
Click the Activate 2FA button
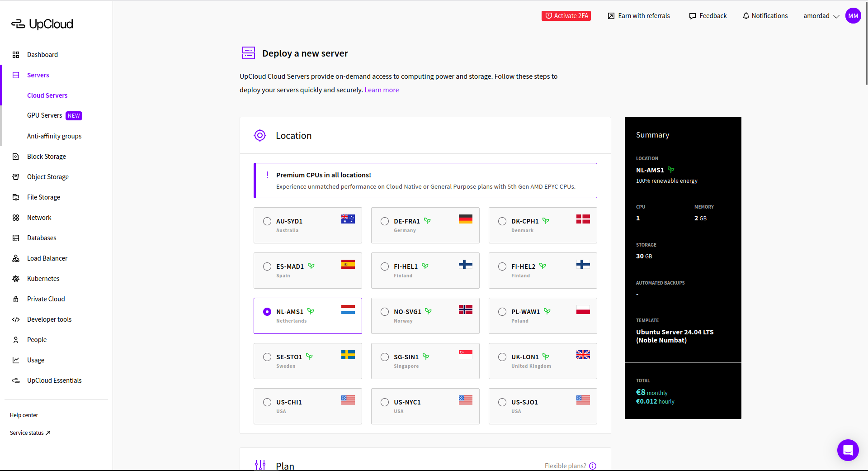click(566, 15)
